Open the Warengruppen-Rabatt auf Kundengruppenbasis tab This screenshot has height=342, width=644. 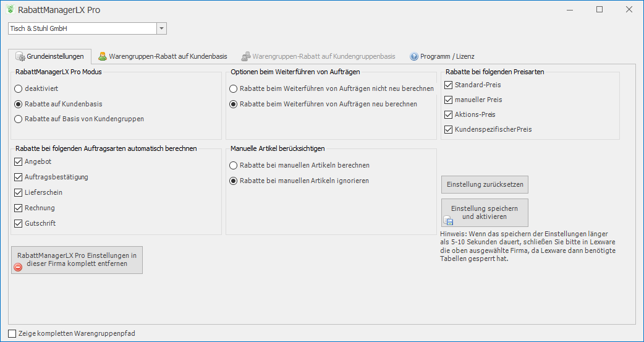318,56
